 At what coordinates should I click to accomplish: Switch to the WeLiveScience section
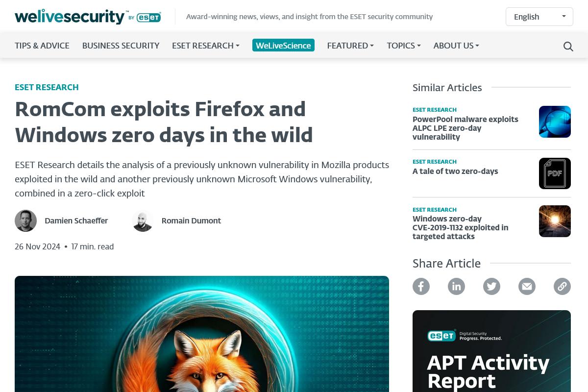[283, 45]
